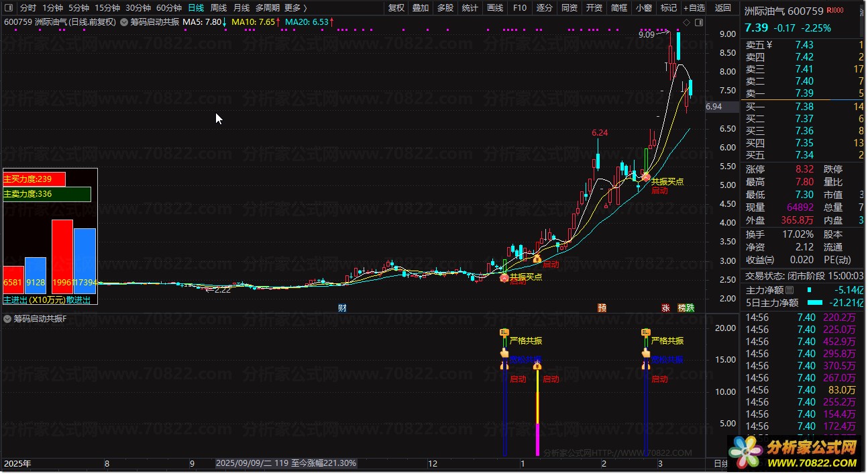Click the 2025/09/09 date info label
This screenshot has height=474, width=868.
[x=286, y=463]
